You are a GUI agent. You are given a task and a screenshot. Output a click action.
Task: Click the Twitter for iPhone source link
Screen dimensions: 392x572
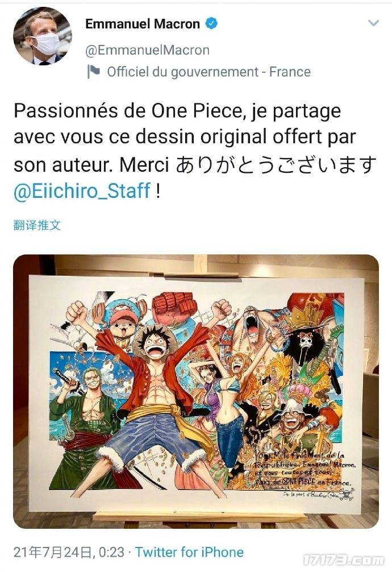coord(189,552)
